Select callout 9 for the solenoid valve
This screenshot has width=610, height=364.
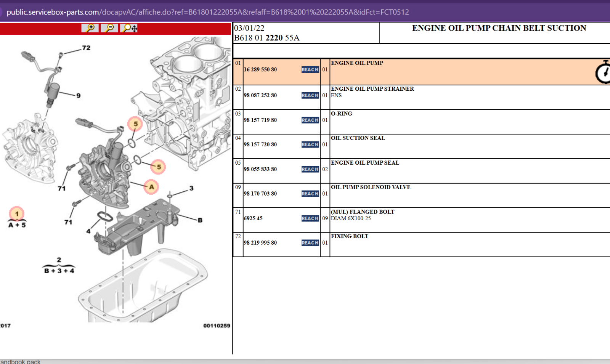79,96
